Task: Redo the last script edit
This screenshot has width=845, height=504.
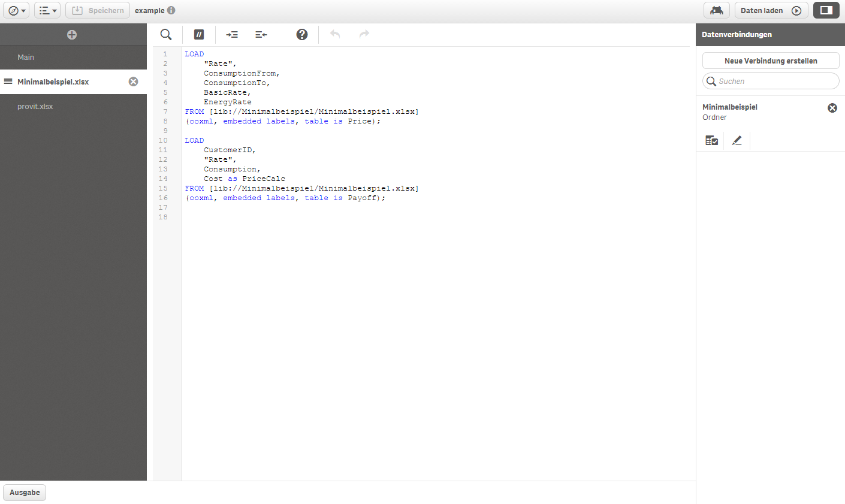Action: (x=364, y=34)
